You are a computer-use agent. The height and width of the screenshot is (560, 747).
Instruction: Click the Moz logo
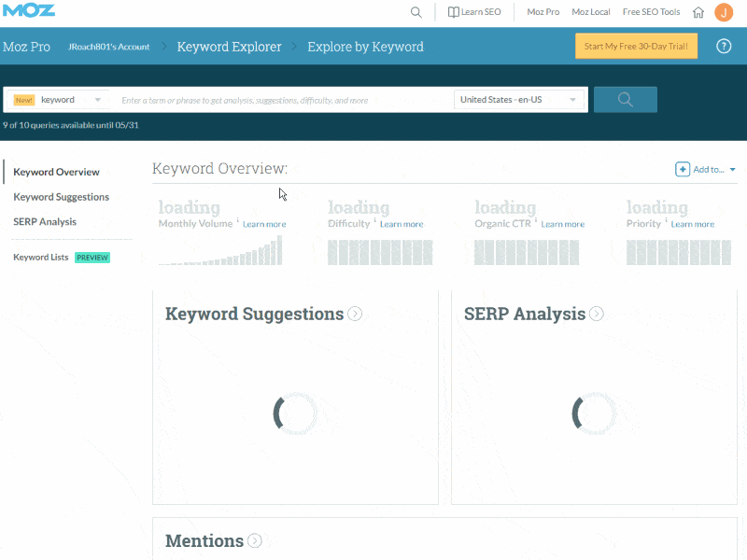pyautogui.click(x=31, y=11)
